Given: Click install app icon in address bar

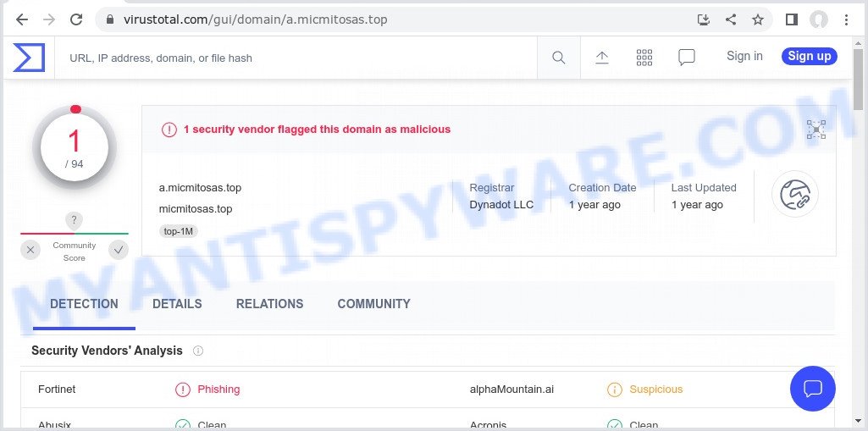Looking at the screenshot, I should click(703, 20).
